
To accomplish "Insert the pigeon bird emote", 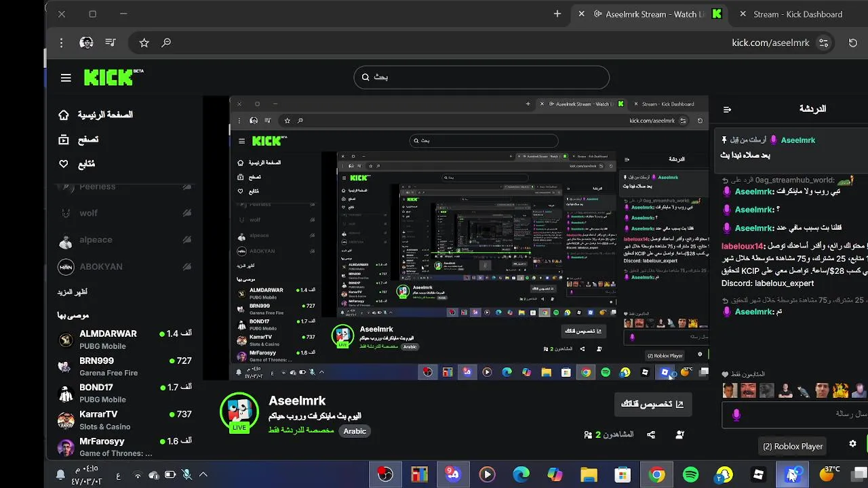I will pos(803,390).
